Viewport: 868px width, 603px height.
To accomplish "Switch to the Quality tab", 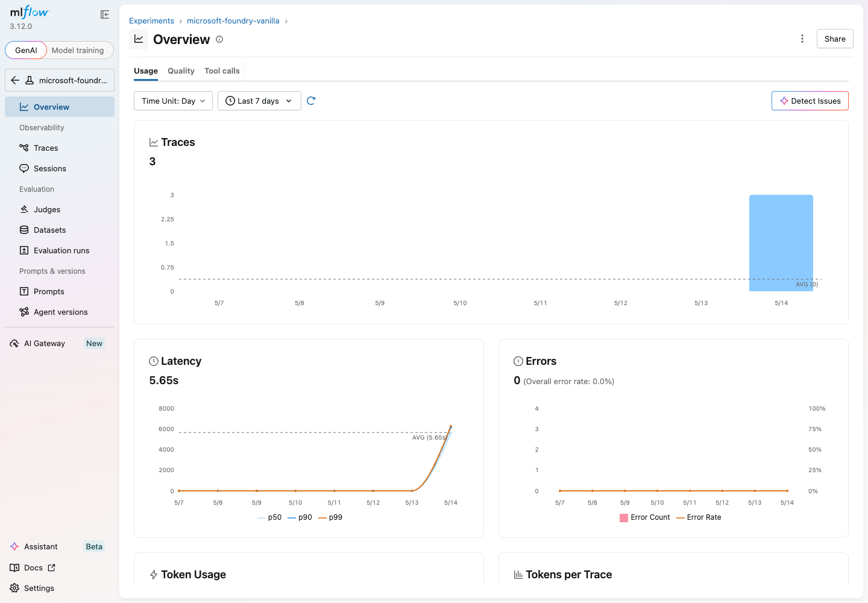I will tap(181, 71).
